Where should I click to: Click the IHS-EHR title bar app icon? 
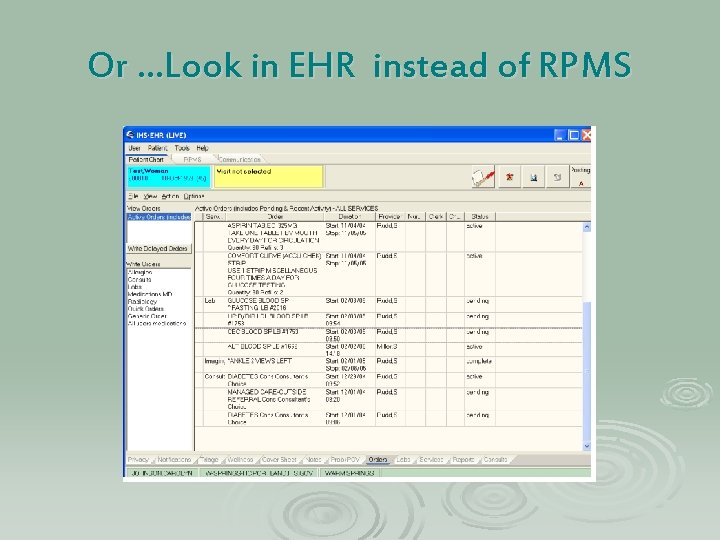click(130, 135)
